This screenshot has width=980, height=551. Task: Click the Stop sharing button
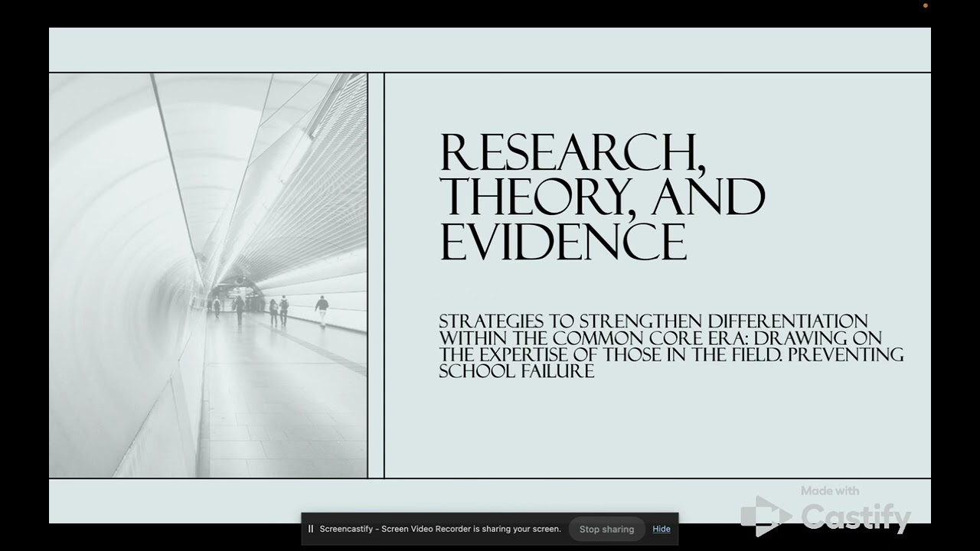tap(606, 529)
